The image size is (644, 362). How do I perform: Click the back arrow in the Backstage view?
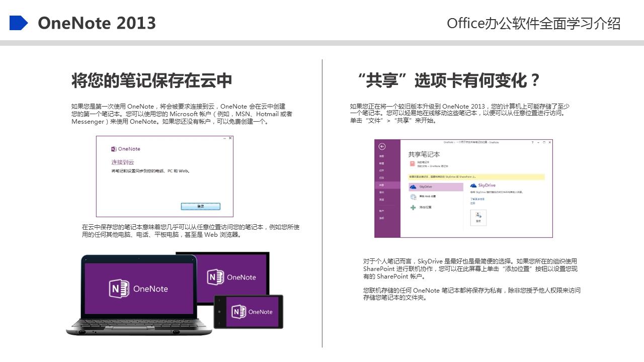[x=382, y=146]
